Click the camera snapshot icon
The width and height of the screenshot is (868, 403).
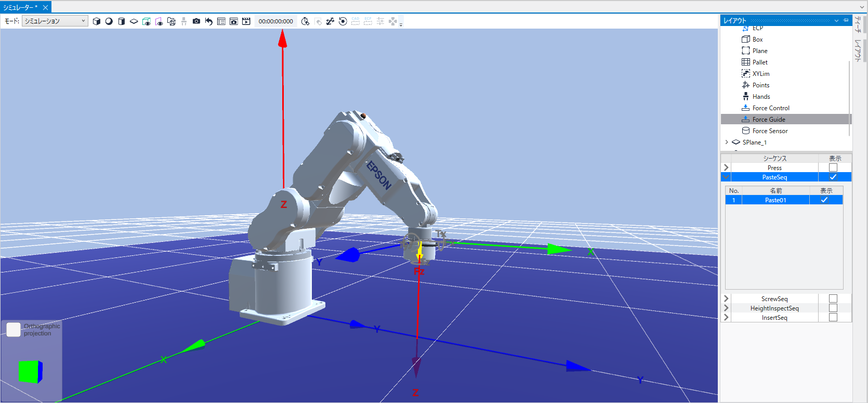196,21
